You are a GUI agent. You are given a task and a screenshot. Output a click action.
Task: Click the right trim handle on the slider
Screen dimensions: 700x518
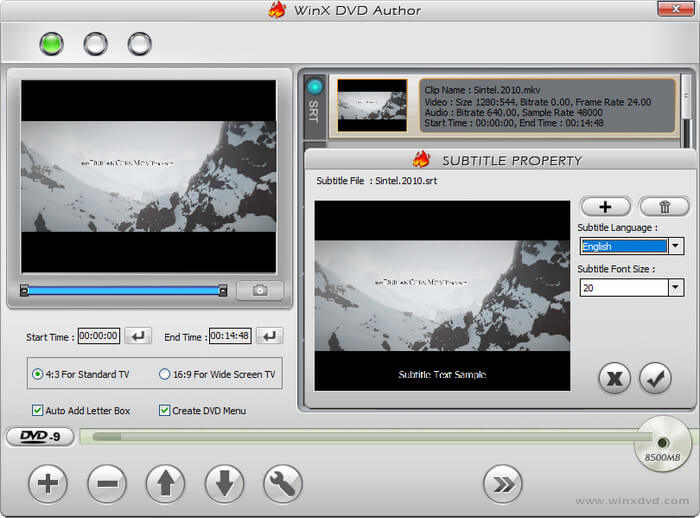[x=223, y=291]
